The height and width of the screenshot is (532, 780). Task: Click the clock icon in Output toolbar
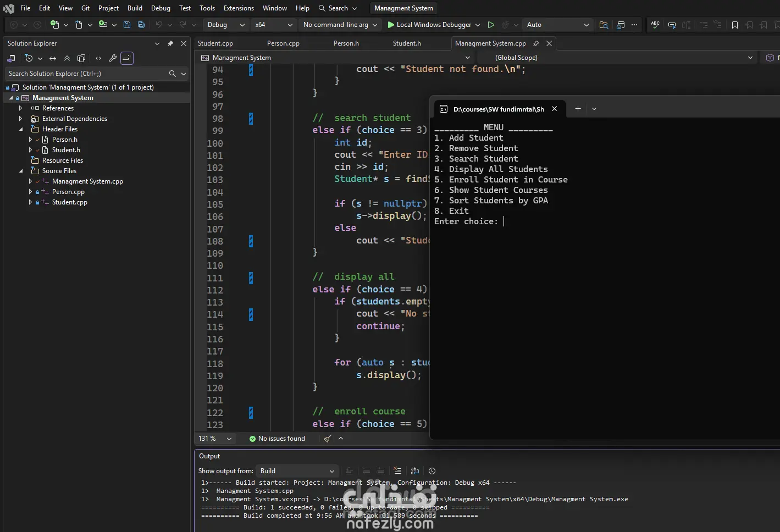(432, 471)
